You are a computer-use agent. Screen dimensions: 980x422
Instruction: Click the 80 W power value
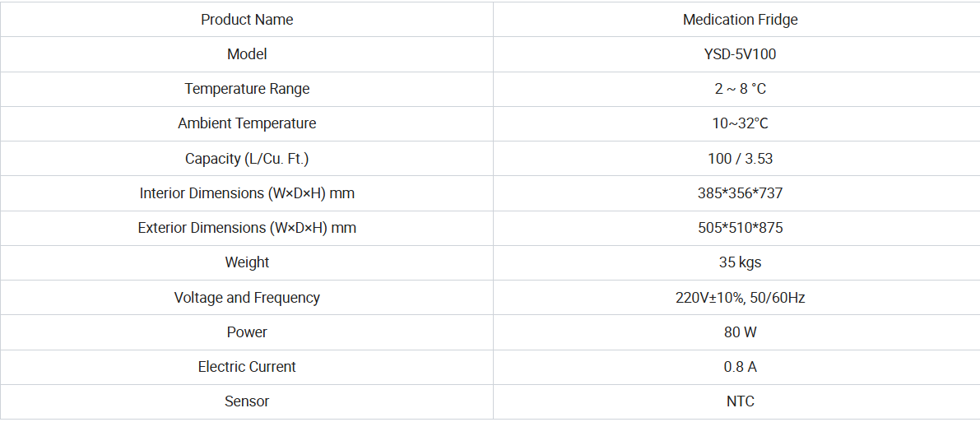(x=740, y=332)
